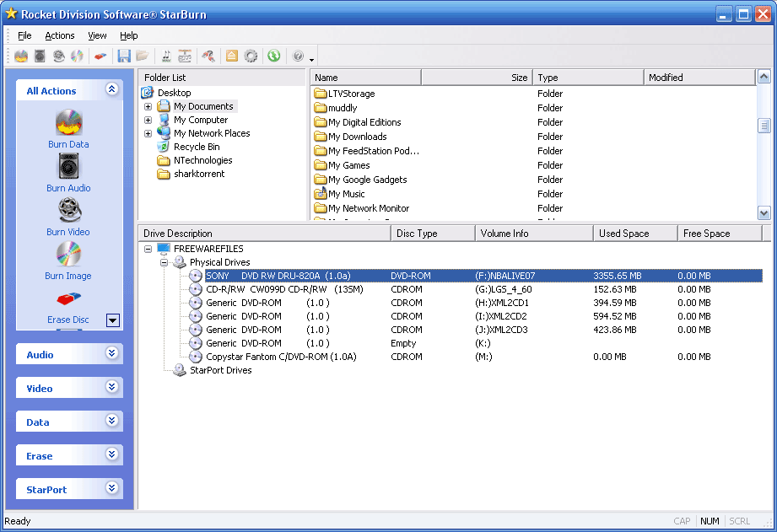This screenshot has width=777, height=532.
Task: Expand the StarPort sidebar section
Action: coord(112,488)
